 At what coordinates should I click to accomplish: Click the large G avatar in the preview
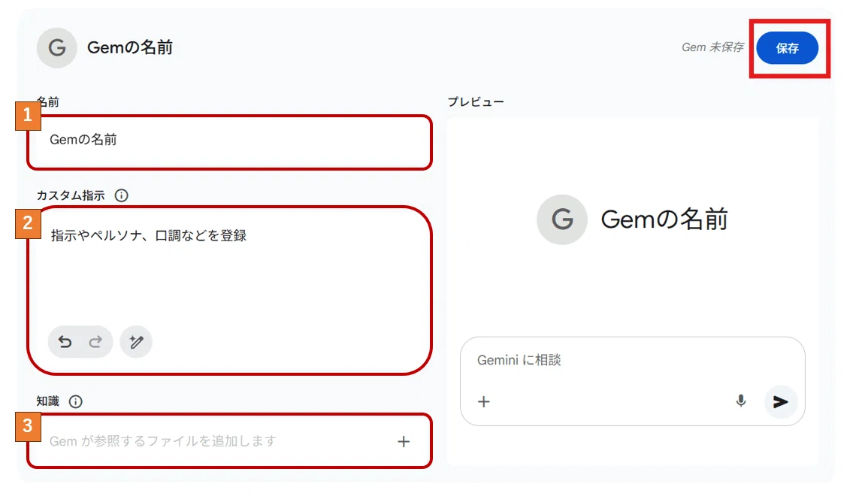click(562, 219)
